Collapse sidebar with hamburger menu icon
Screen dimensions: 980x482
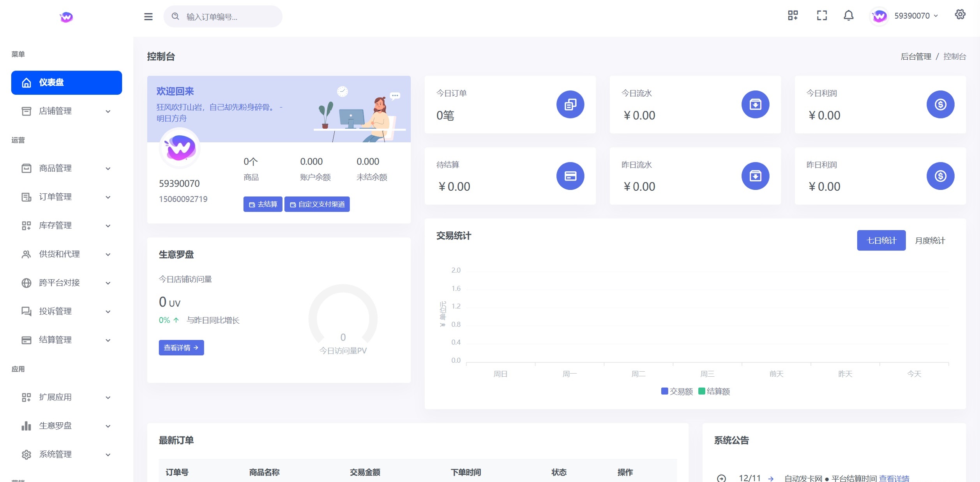148,16
